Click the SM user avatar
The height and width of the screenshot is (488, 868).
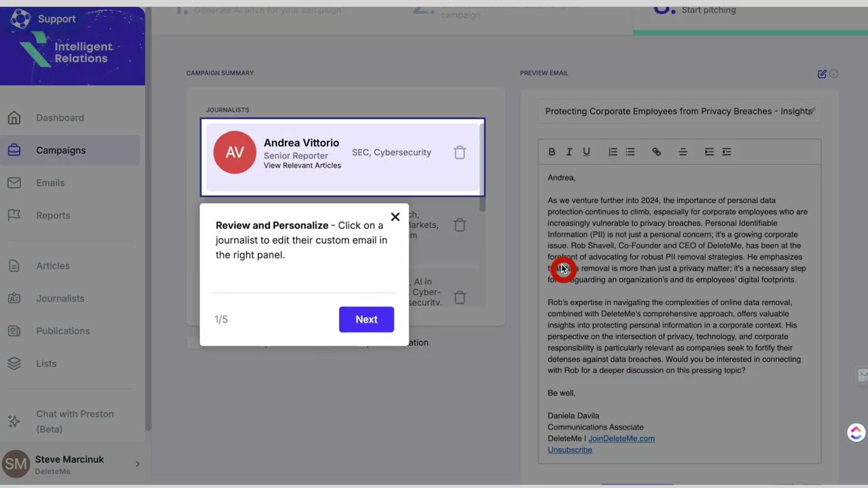16,464
